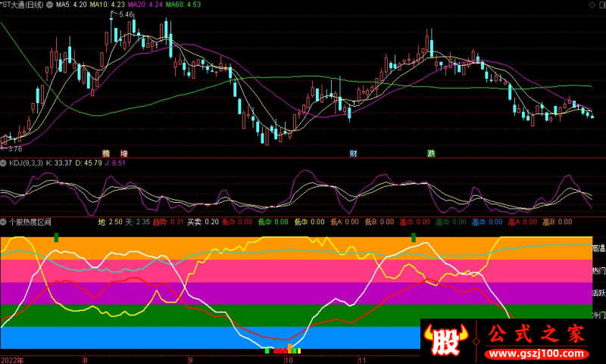Viewport: 606px width, 364px height.
Task: Select the MA10: 4.23 label
Action: click(107, 5)
